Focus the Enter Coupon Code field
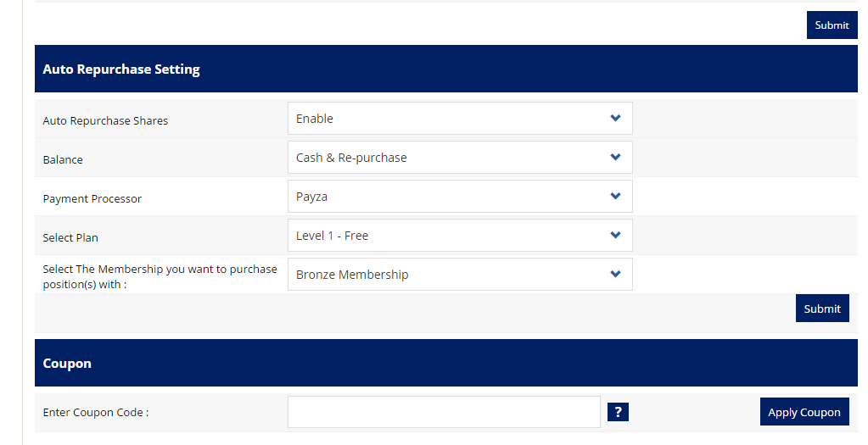Screen dimensions: 868x445 tap(443, 412)
